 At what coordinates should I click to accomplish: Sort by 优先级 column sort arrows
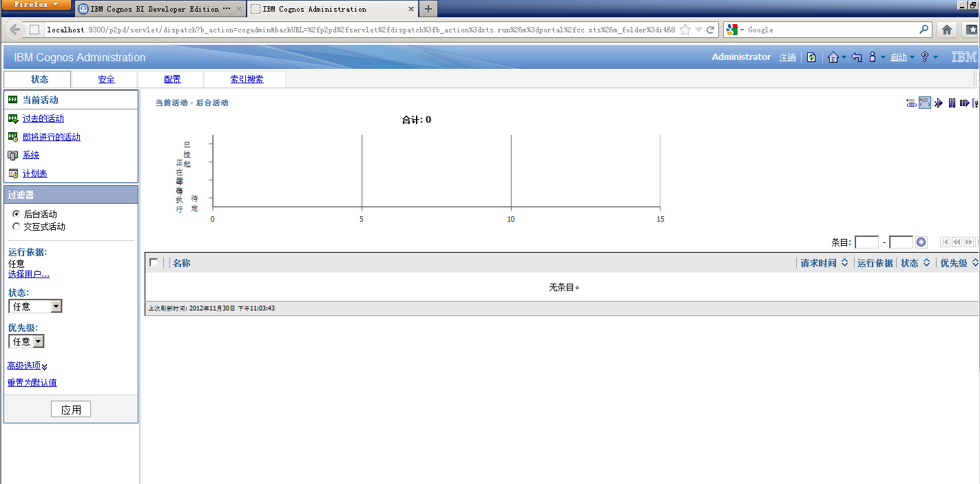975,263
